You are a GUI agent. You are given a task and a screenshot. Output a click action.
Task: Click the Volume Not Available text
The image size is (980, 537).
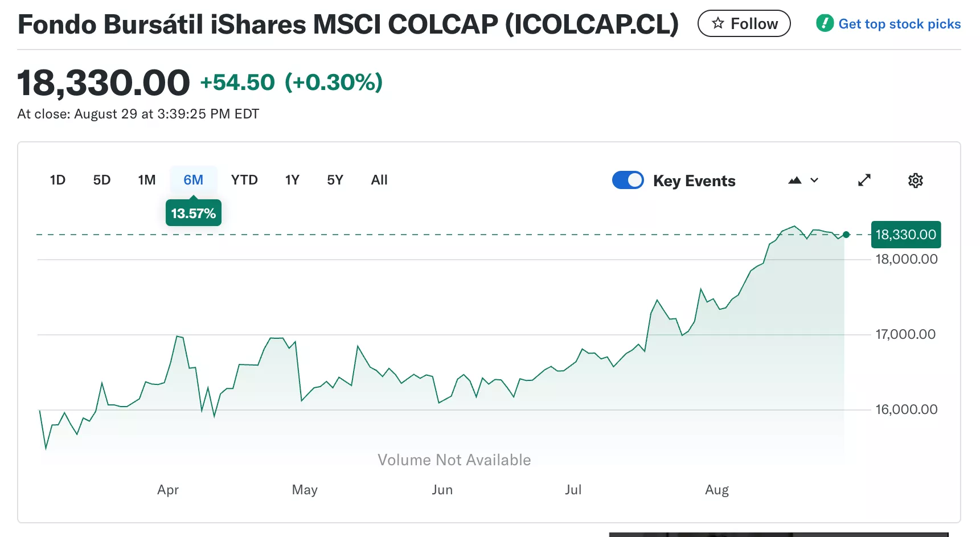pos(454,460)
